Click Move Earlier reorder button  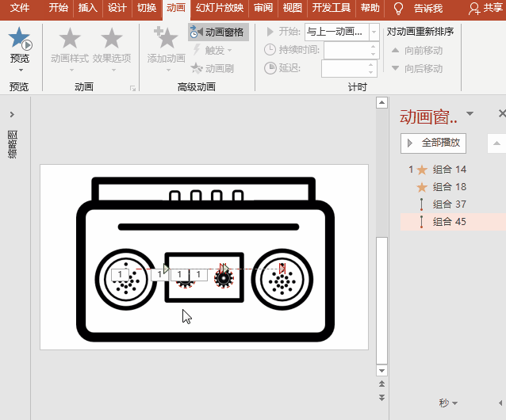[417, 50]
